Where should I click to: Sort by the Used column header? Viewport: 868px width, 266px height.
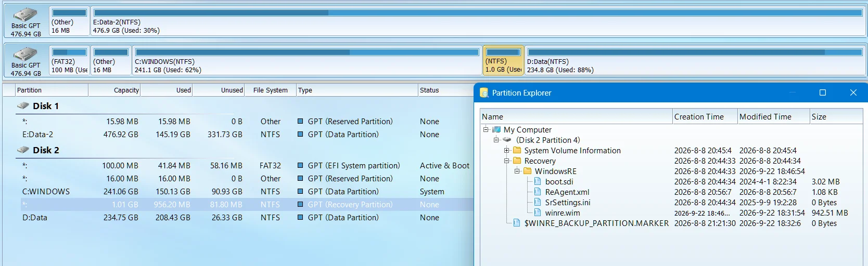click(x=166, y=90)
